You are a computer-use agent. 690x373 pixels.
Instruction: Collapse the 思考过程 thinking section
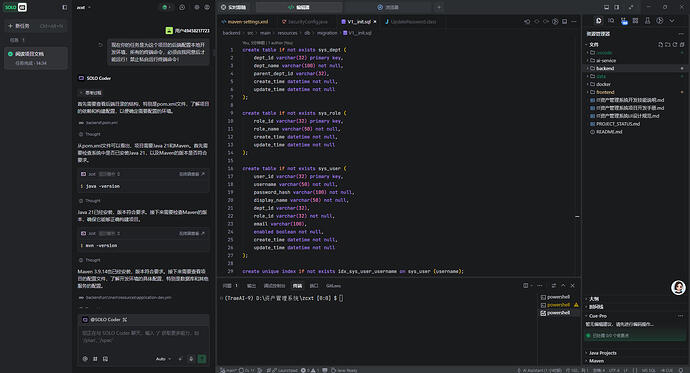[91, 93]
